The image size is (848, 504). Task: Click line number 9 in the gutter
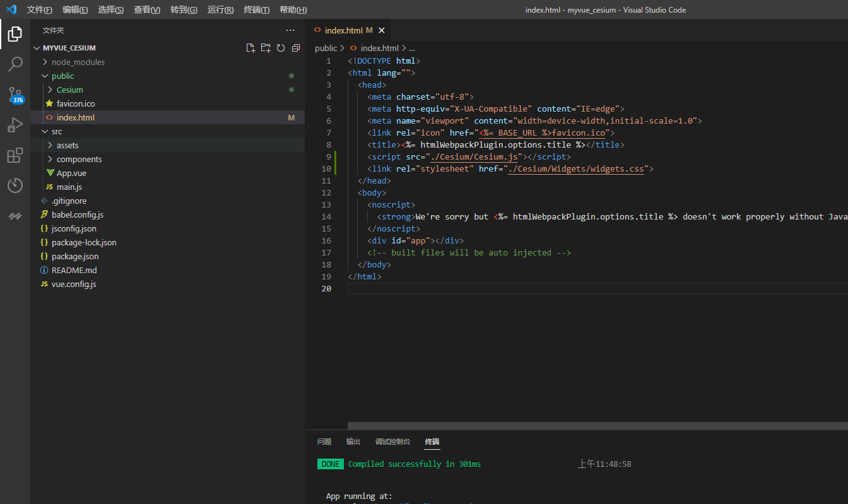click(x=328, y=156)
